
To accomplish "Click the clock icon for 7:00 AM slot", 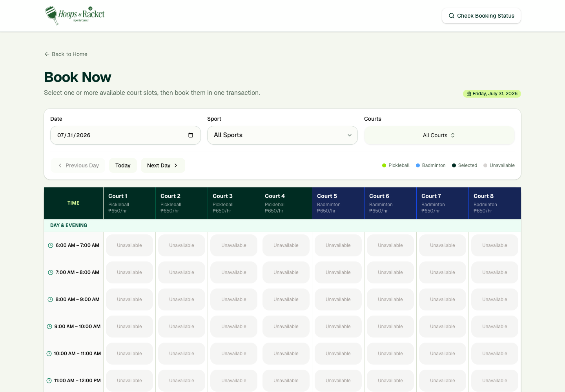I will (x=51, y=272).
